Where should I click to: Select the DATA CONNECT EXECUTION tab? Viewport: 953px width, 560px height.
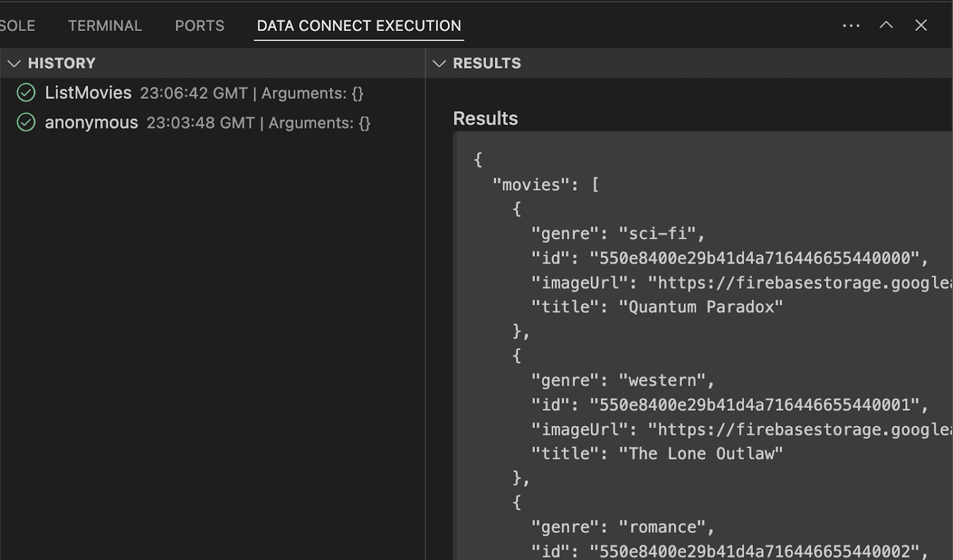point(359,26)
